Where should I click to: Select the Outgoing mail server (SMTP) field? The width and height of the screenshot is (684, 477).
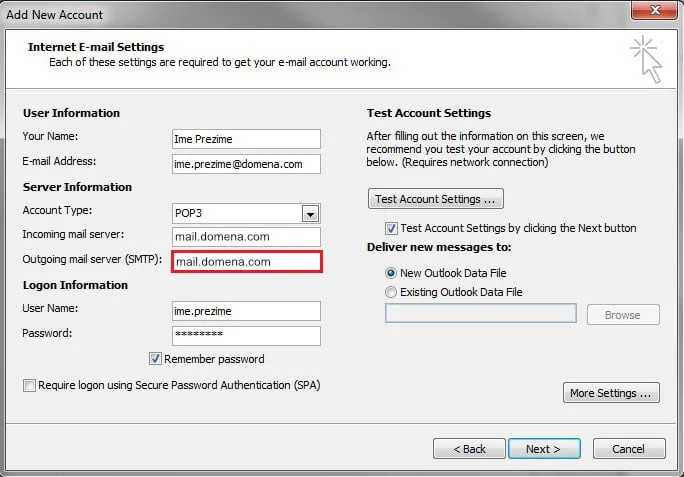[x=246, y=262]
